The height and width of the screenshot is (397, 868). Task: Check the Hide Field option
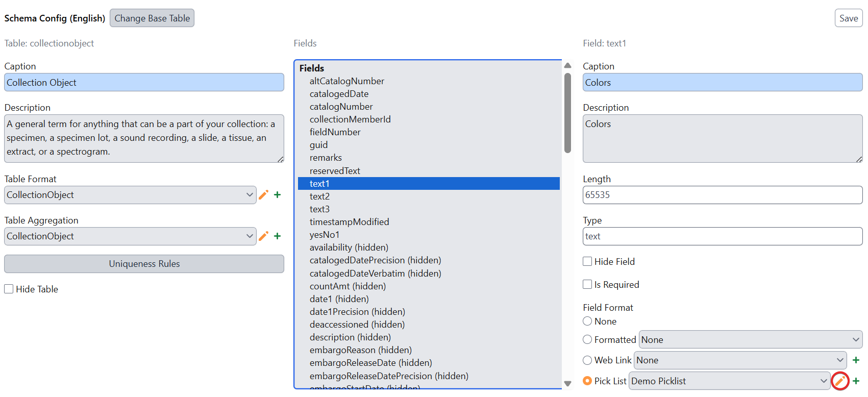point(588,262)
